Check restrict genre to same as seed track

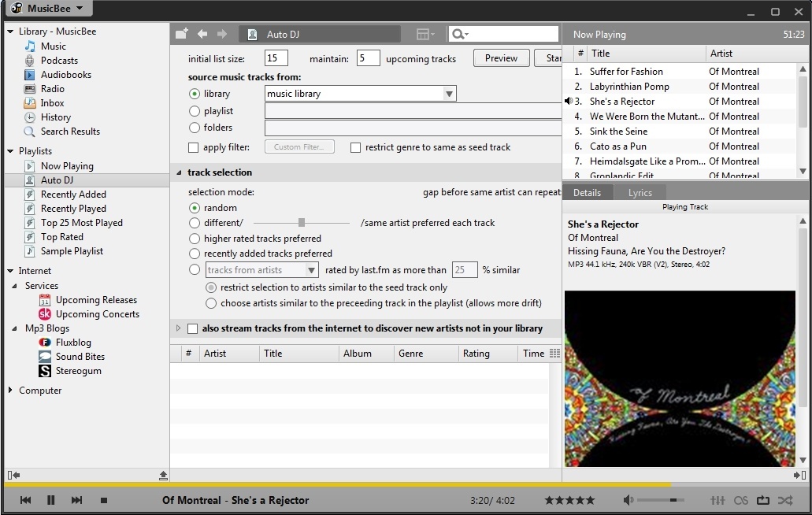tap(355, 147)
